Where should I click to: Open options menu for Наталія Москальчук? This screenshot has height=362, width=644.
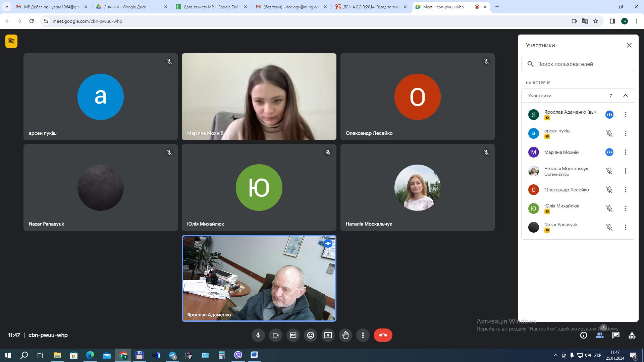(625, 171)
